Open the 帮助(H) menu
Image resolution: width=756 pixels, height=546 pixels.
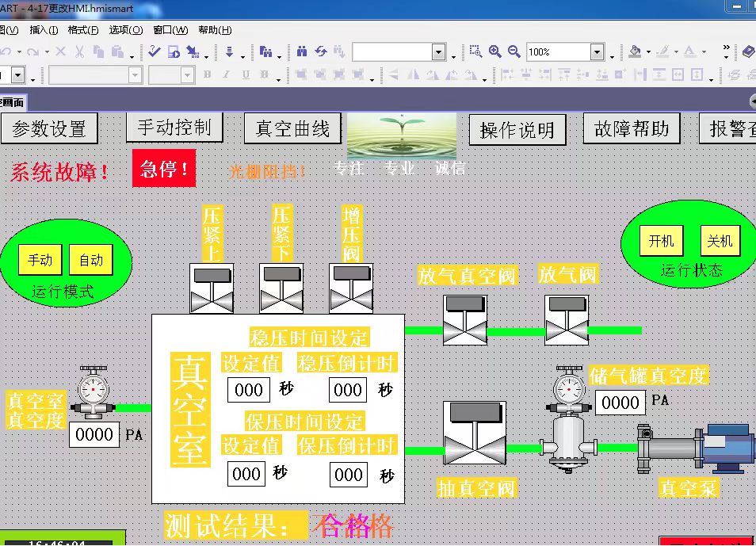[215, 30]
